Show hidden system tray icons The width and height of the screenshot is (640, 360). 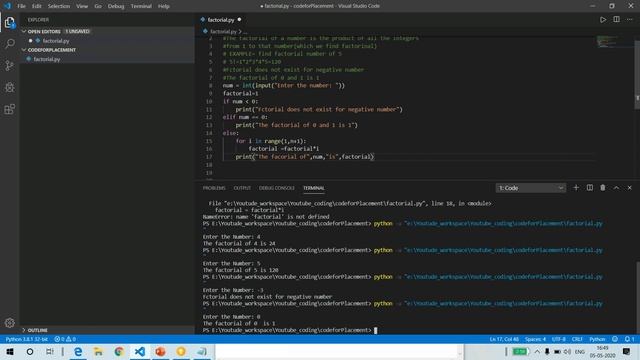(537, 352)
